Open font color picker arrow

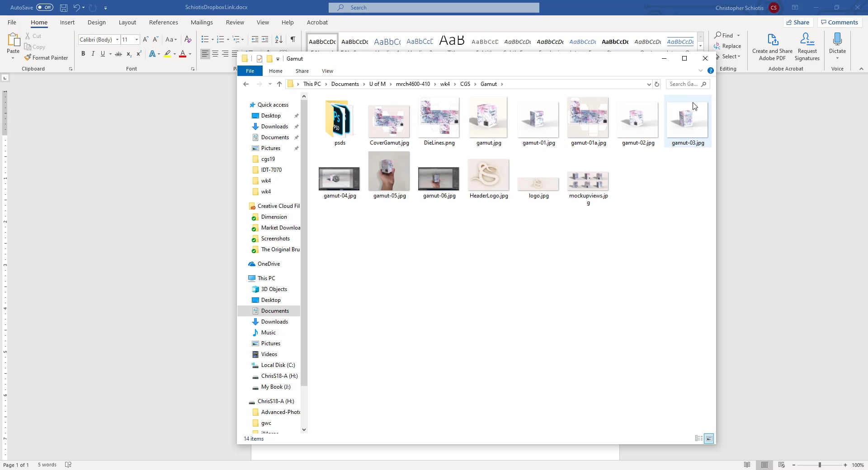coord(190,54)
